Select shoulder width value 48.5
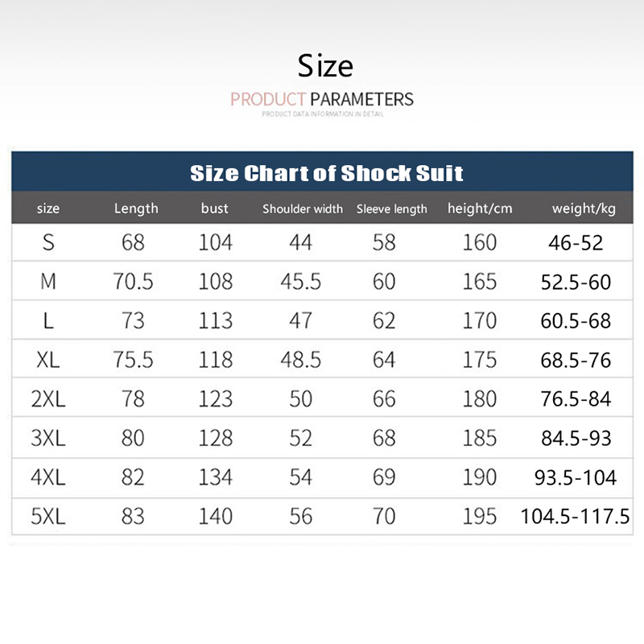This screenshot has height=644, width=644. (300, 359)
